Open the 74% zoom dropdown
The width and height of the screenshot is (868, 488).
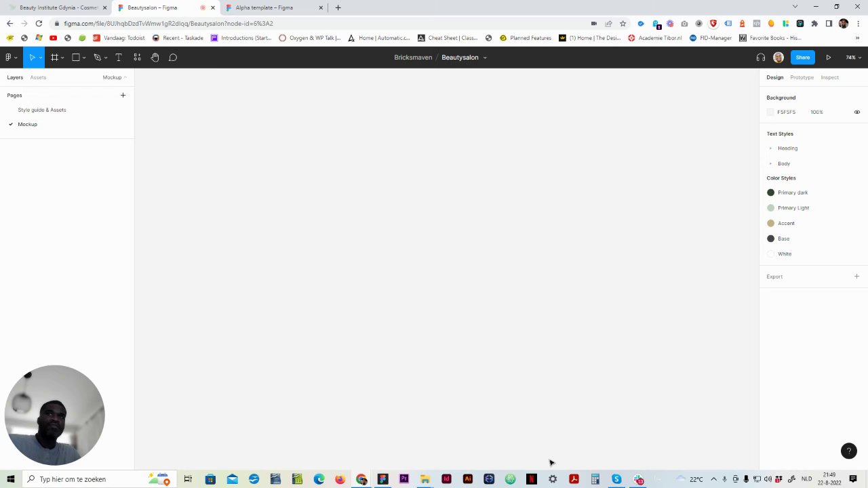[853, 58]
